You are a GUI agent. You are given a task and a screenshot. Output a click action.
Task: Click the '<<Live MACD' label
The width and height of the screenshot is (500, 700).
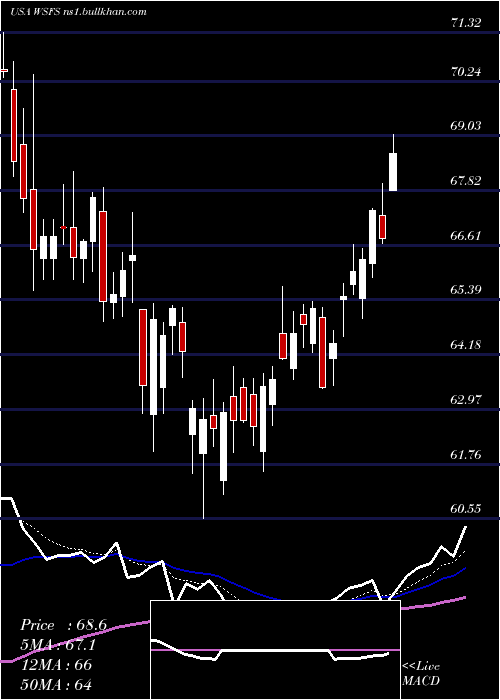pyautogui.click(x=421, y=673)
